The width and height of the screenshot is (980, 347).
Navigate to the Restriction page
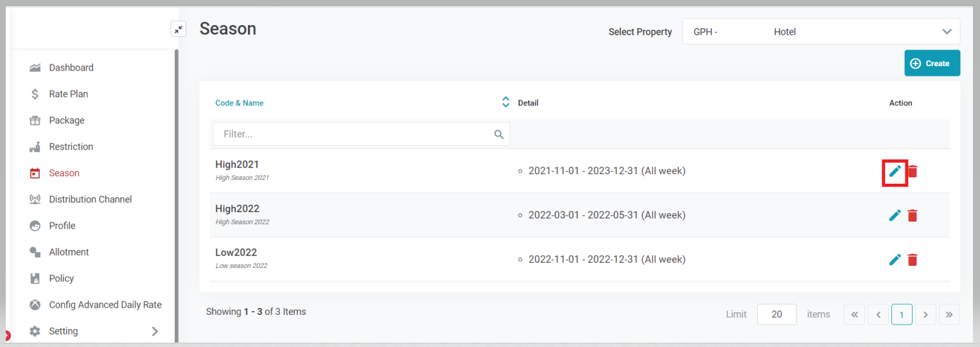coord(71,147)
